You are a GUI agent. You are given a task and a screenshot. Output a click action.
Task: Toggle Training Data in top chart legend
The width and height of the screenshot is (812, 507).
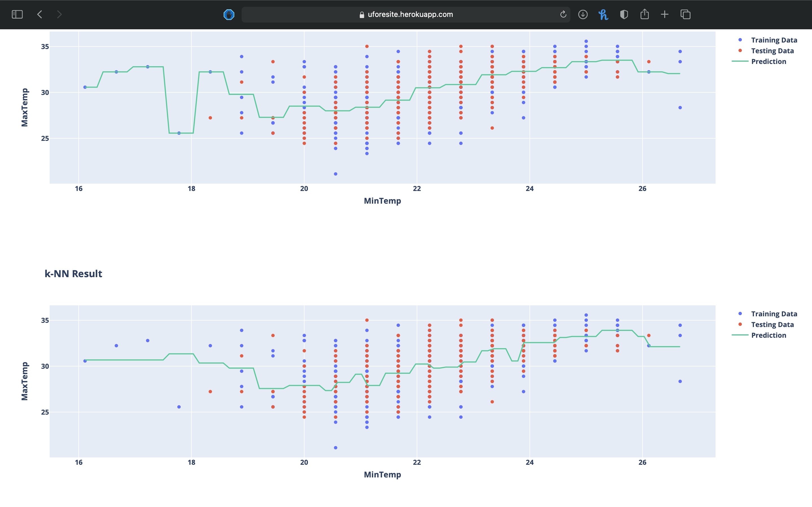tap(773, 40)
